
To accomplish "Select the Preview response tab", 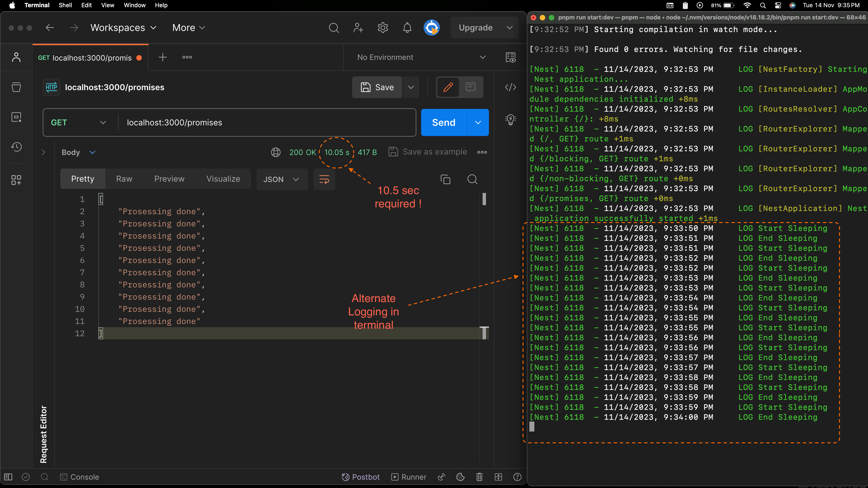I will pos(169,179).
